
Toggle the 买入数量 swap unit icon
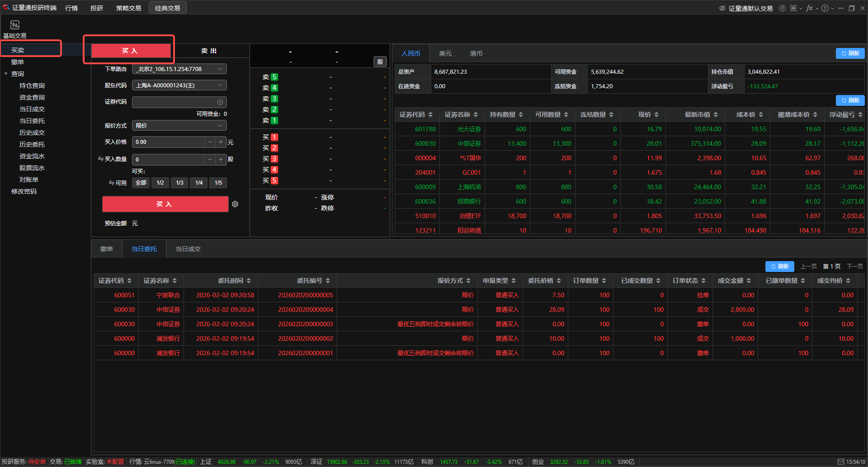[100, 159]
